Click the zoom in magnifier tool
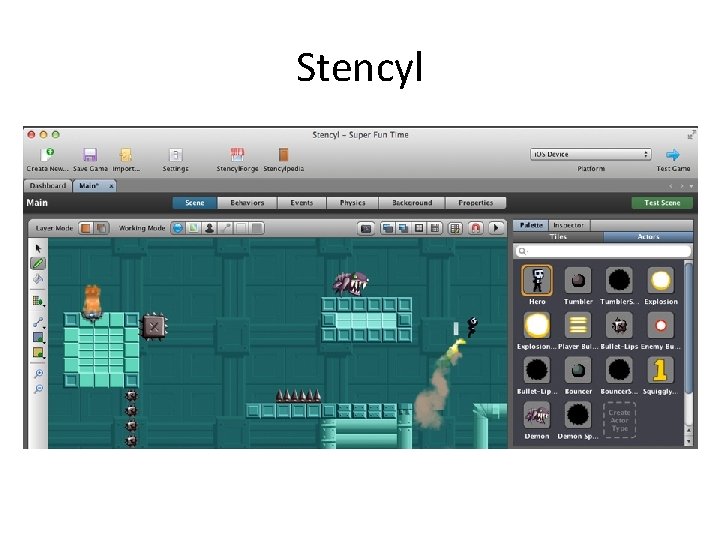This screenshot has width=720, height=540. [39, 374]
